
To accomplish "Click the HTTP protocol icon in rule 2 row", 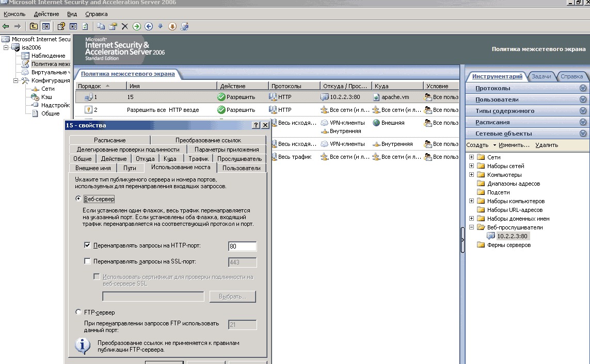I will point(273,110).
